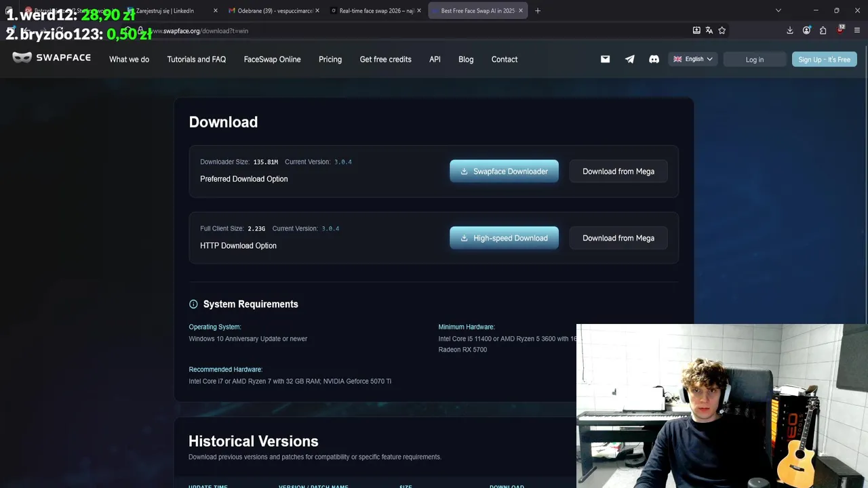Click the High-speed Download button
This screenshot has height=488, width=868.
(504, 238)
